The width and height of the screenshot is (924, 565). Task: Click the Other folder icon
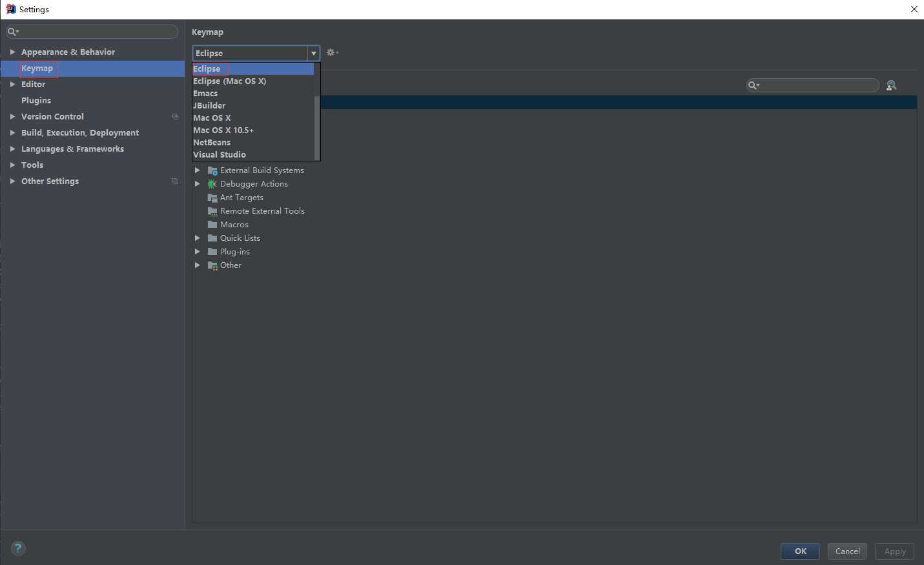click(x=212, y=265)
